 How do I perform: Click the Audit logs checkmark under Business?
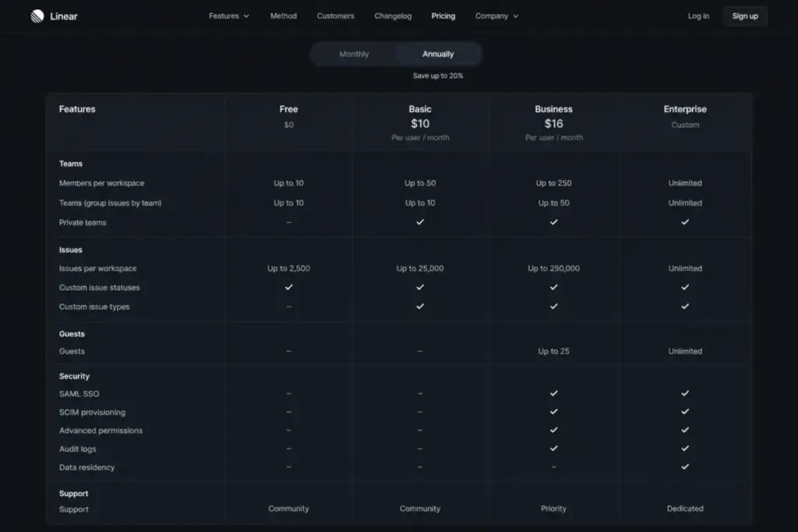click(x=554, y=449)
